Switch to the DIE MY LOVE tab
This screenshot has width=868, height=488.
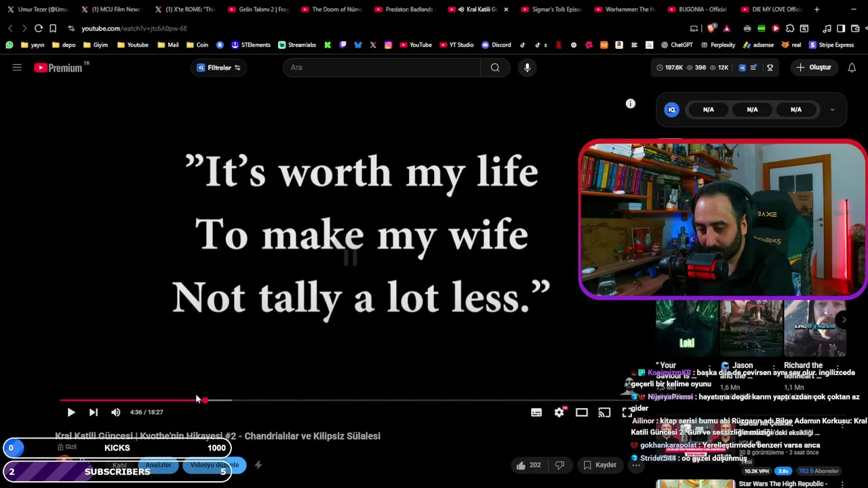[x=771, y=9]
